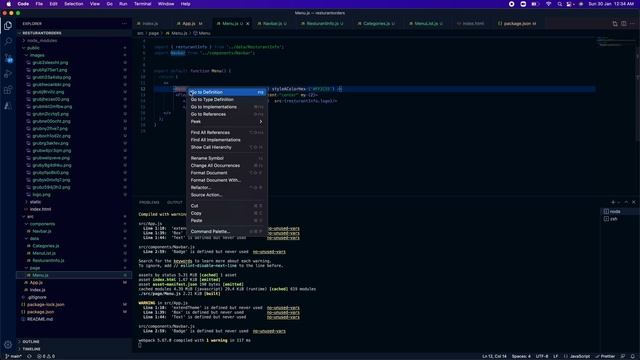
Task: Open the Terminal menu in menu bar
Action: point(142,4)
